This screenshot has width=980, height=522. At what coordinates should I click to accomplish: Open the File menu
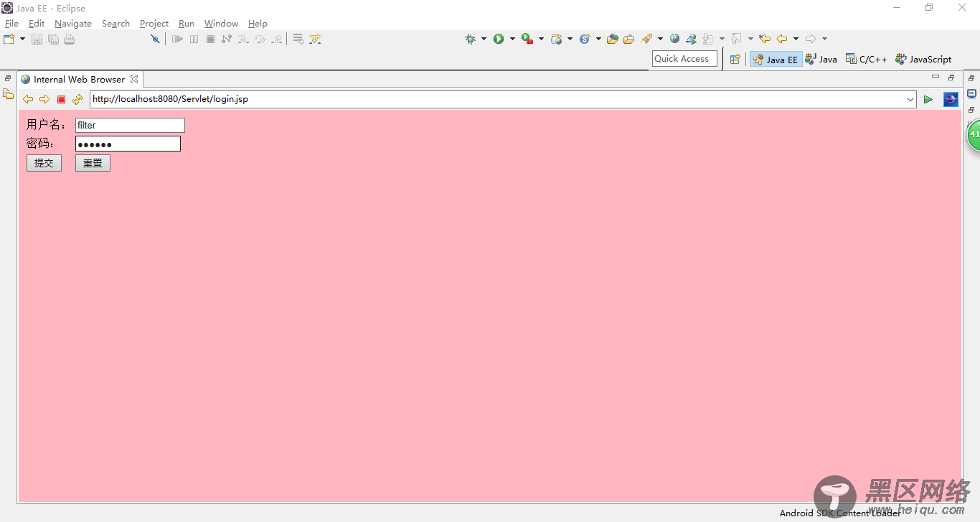[11, 24]
